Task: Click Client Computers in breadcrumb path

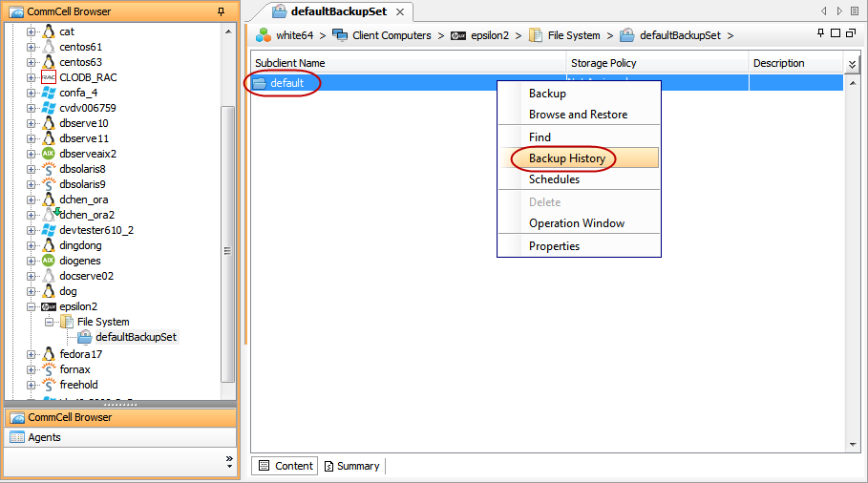Action: pos(392,35)
